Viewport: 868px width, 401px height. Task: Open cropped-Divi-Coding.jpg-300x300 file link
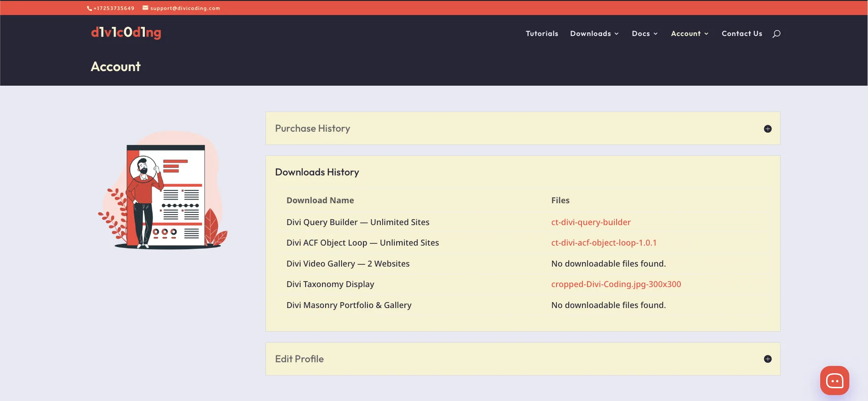pos(616,284)
